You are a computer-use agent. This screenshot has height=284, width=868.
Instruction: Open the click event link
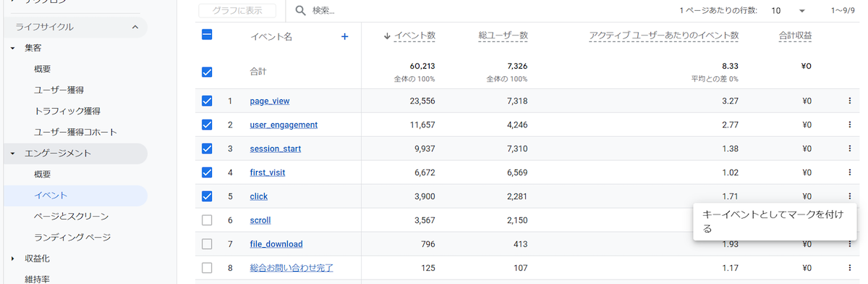click(x=258, y=196)
